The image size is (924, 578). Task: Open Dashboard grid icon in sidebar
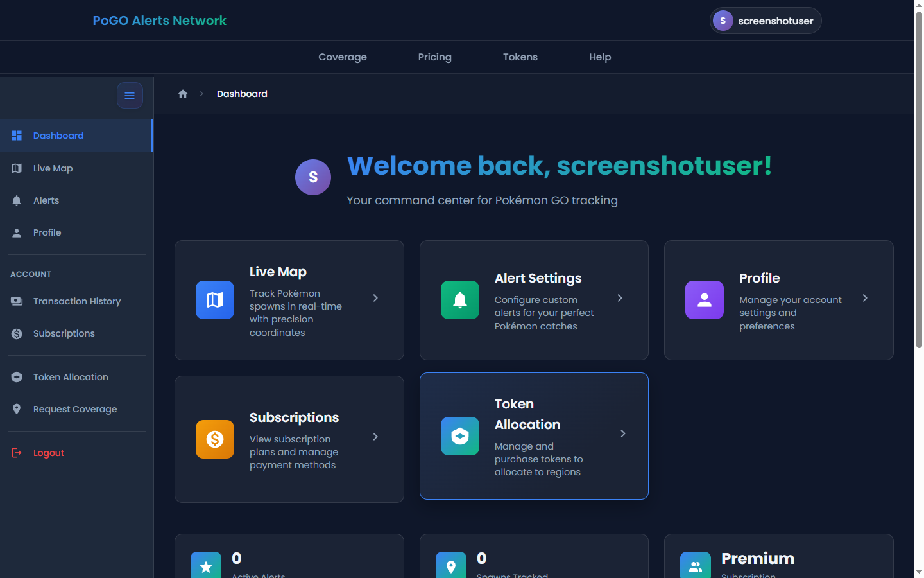point(17,136)
